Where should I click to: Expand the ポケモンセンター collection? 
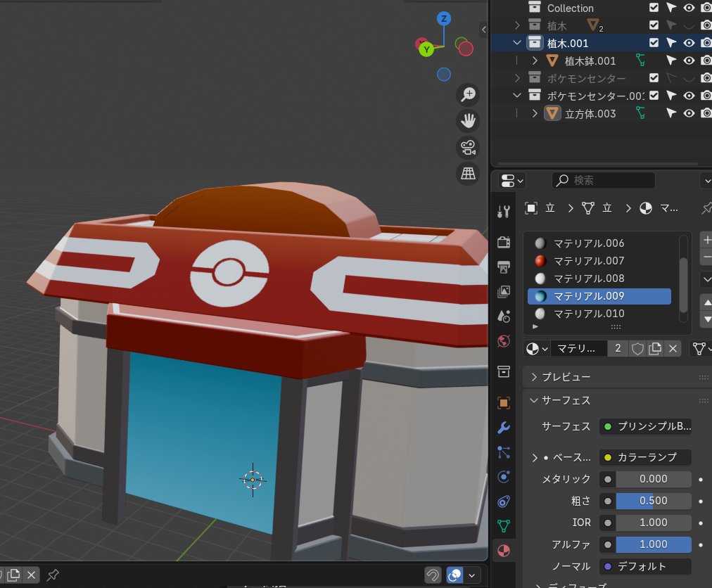click(516, 78)
